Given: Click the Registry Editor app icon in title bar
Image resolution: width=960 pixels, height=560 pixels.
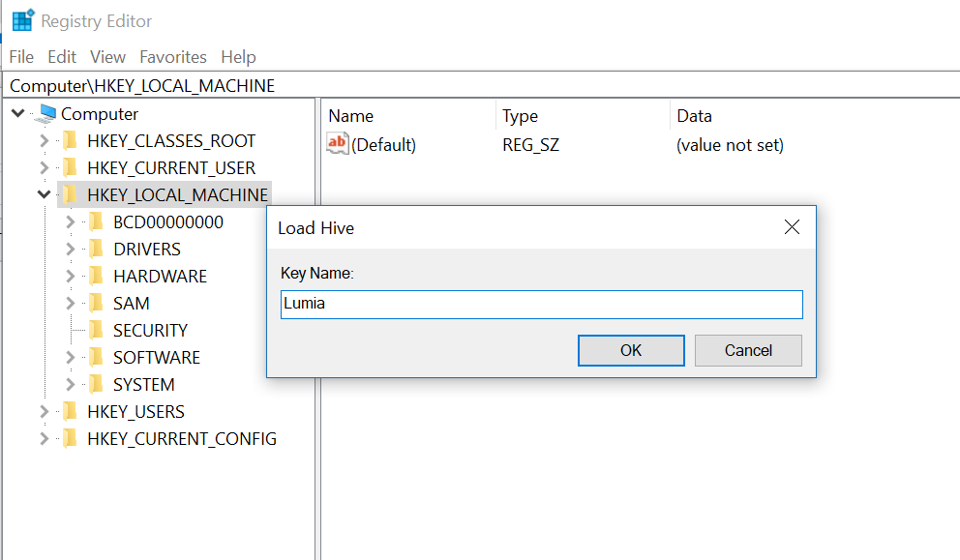Looking at the screenshot, I should [21, 20].
